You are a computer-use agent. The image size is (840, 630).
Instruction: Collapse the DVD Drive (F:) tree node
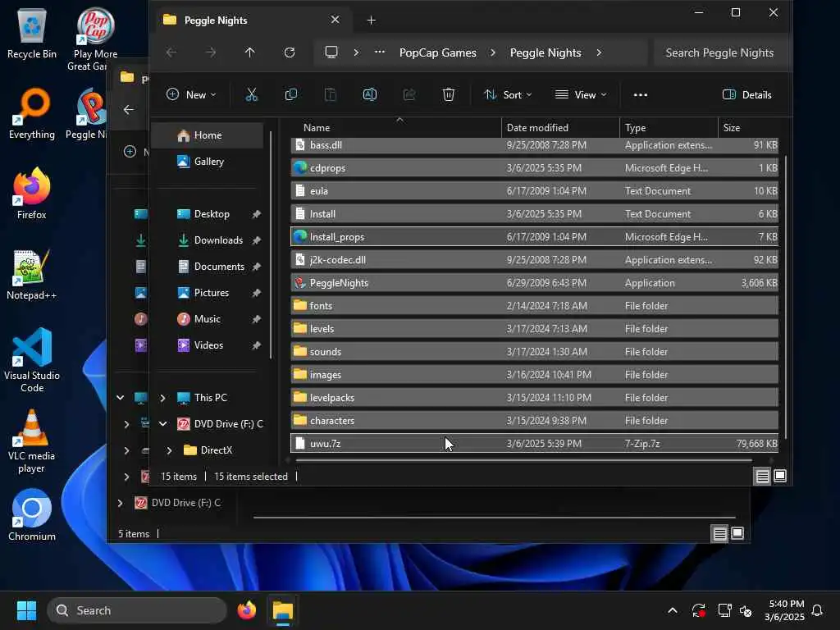(163, 424)
